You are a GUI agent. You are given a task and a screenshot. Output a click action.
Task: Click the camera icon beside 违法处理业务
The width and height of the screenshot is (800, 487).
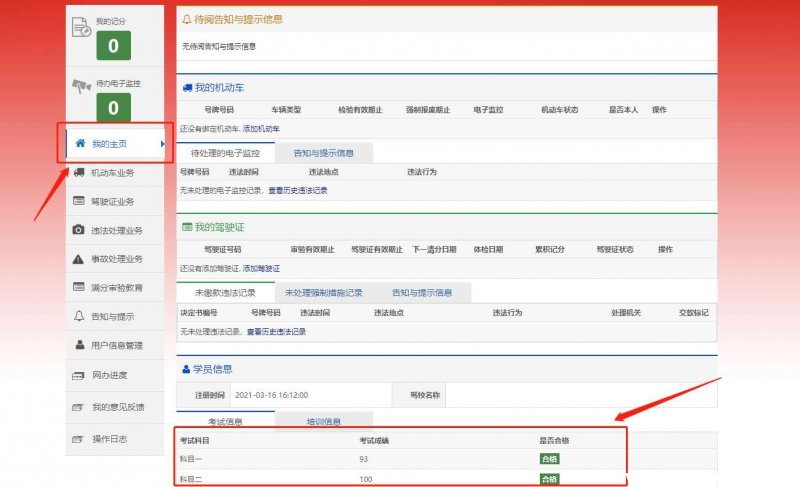click(x=79, y=230)
